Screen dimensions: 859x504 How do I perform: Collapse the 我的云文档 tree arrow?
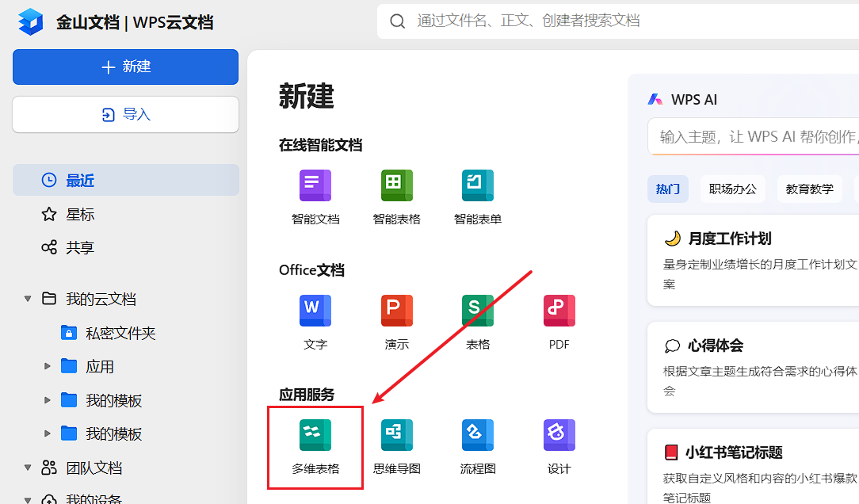click(28, 299)
